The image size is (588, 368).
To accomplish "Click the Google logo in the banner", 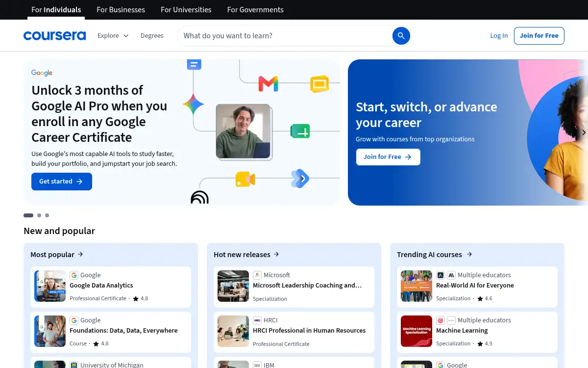I will click(x=42, y=73).
